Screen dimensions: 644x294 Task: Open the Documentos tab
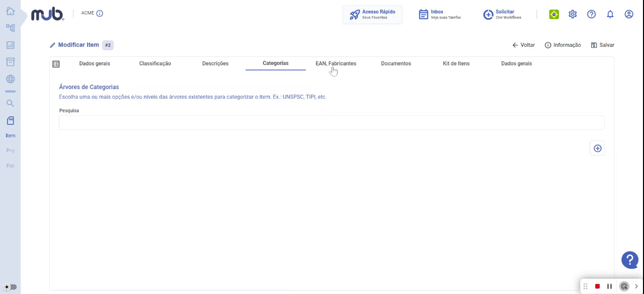396,63
